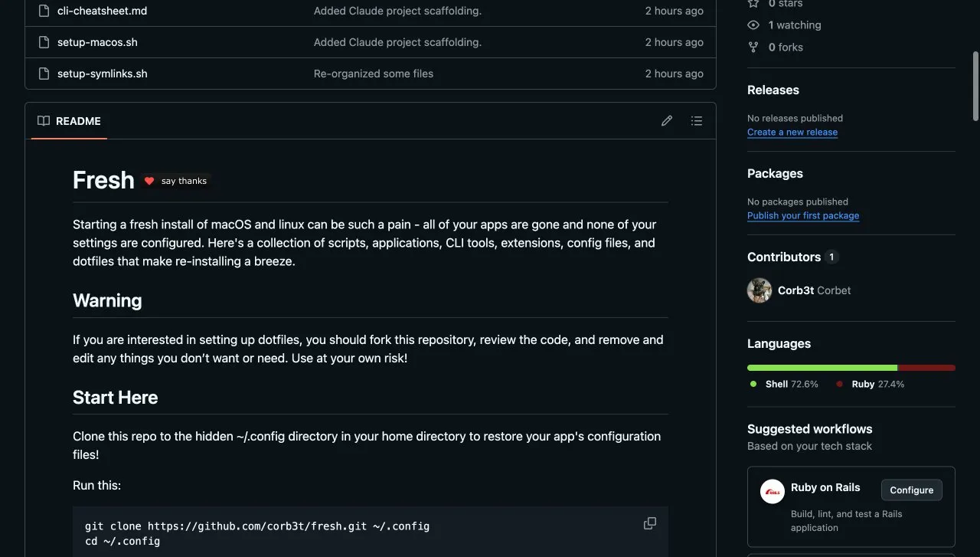This screenshot has width=980, height=557.
Task: Copy the git clone command via copy icon
Action: click(x=649, y=523)
